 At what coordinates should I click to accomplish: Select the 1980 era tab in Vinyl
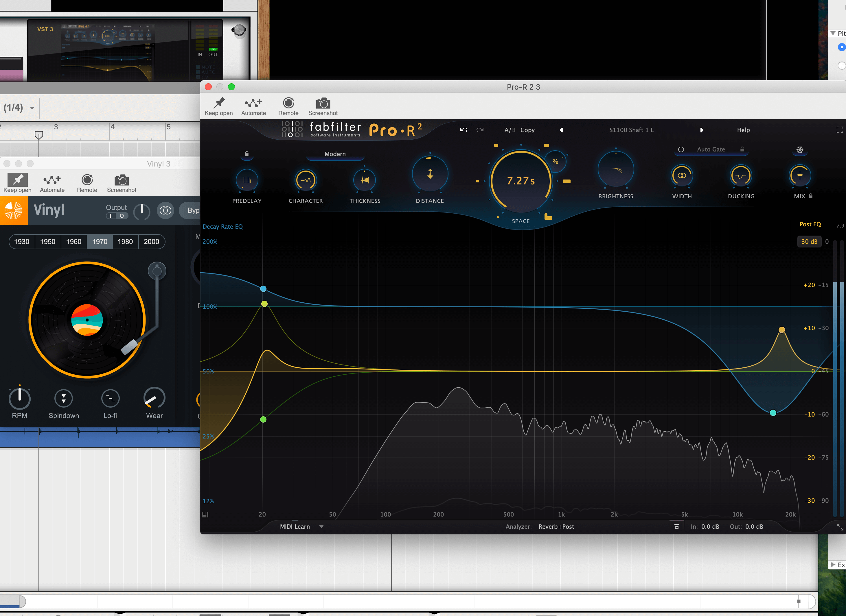point(125,242)
